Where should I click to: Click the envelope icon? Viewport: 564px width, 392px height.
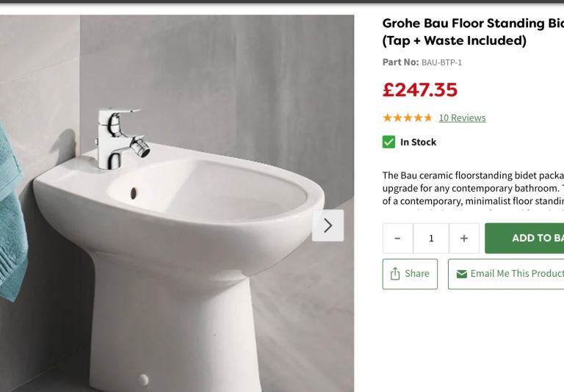[x=462, y=274]
